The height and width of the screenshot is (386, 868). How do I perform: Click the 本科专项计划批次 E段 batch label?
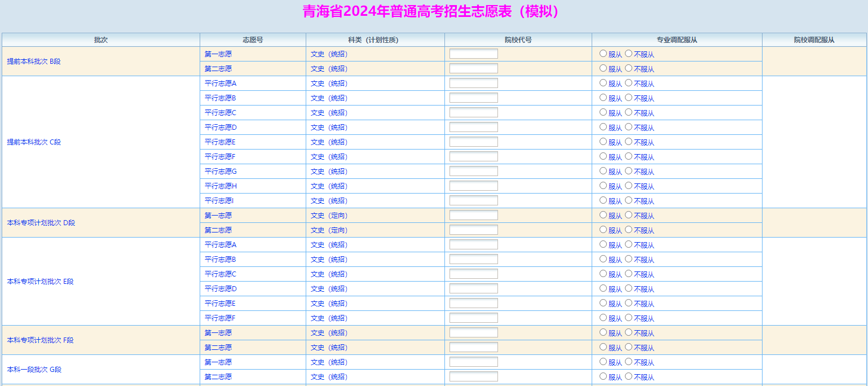point(40,282)
